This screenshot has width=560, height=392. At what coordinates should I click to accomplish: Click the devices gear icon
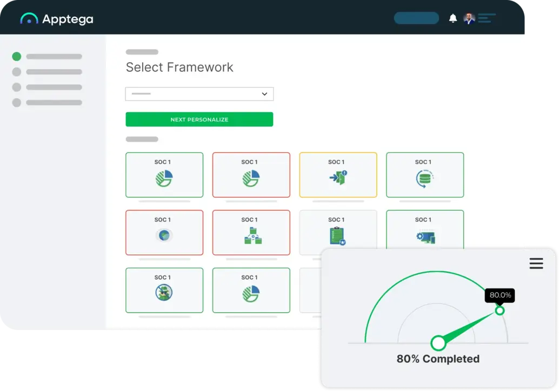(x=426, y=237)
